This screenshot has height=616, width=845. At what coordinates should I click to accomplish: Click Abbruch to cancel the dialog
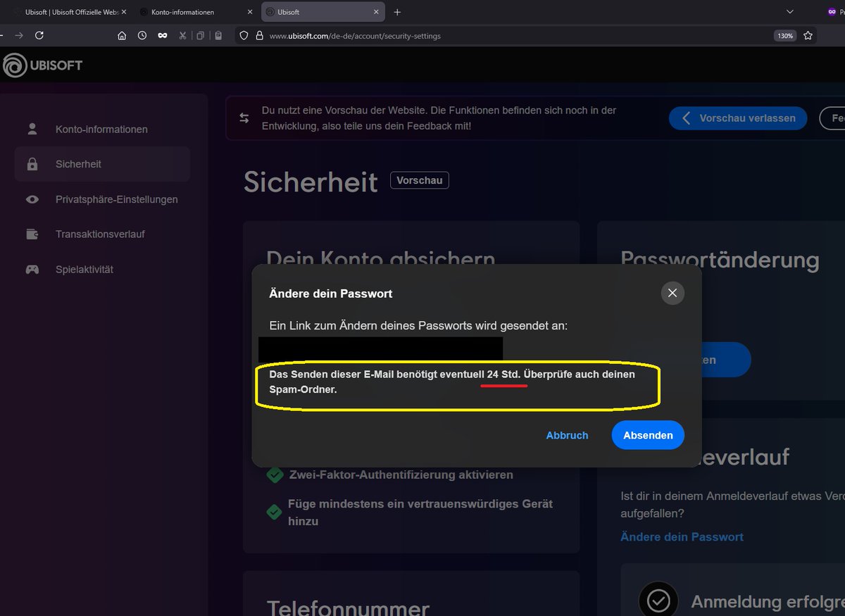pyautogui.click(x=567, y=435)
